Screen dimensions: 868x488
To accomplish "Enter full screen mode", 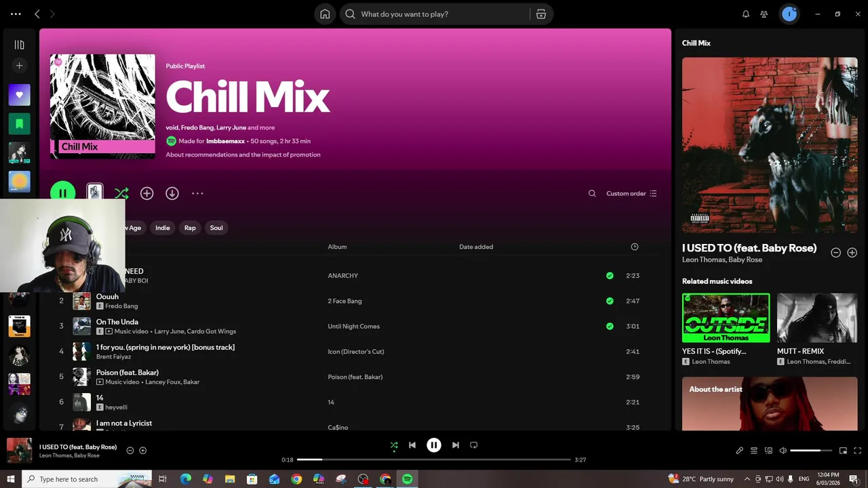I will (x=858, y=451).
